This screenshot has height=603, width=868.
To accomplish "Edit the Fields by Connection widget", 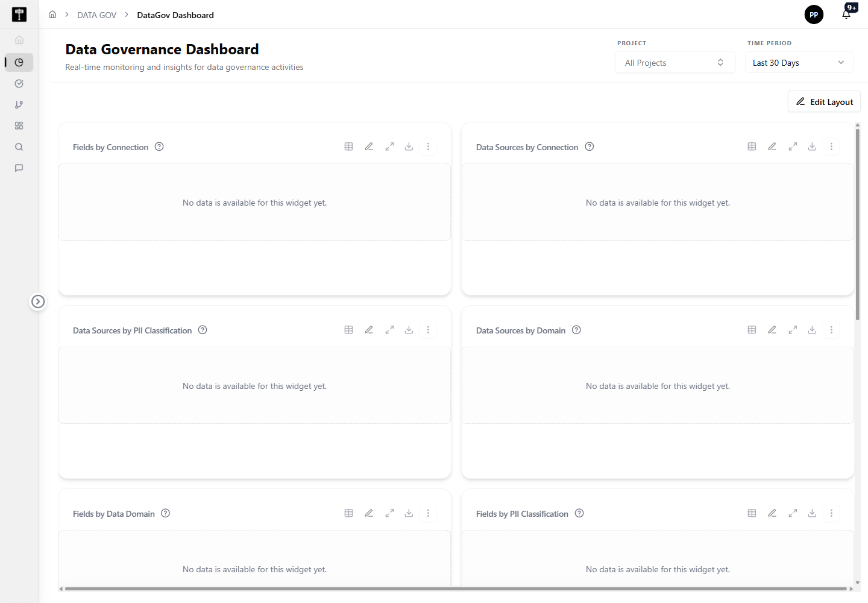I will [369, 147].
